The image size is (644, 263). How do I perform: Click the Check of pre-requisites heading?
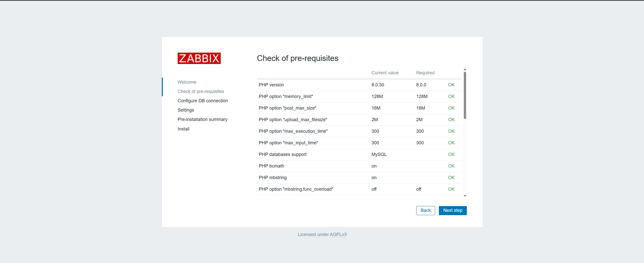pos(298,58)
